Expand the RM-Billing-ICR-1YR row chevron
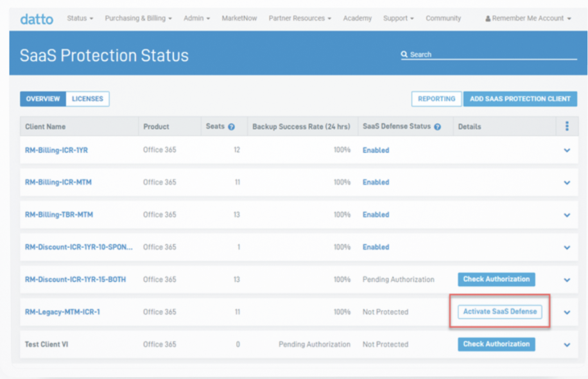 [567, 150]
